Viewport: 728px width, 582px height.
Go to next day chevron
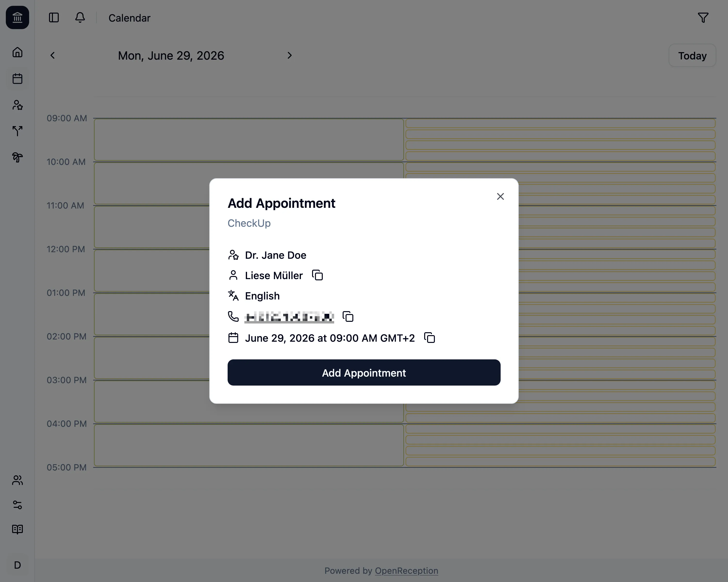pyautogui.click(x=289, y=55)
